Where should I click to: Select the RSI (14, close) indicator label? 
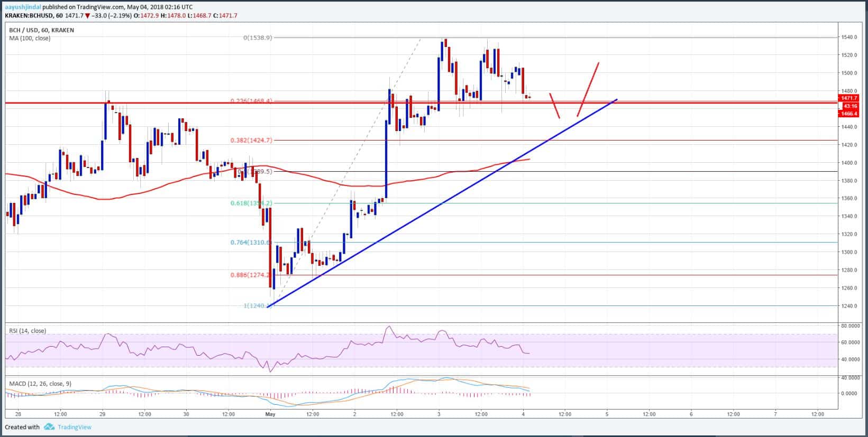28,331
